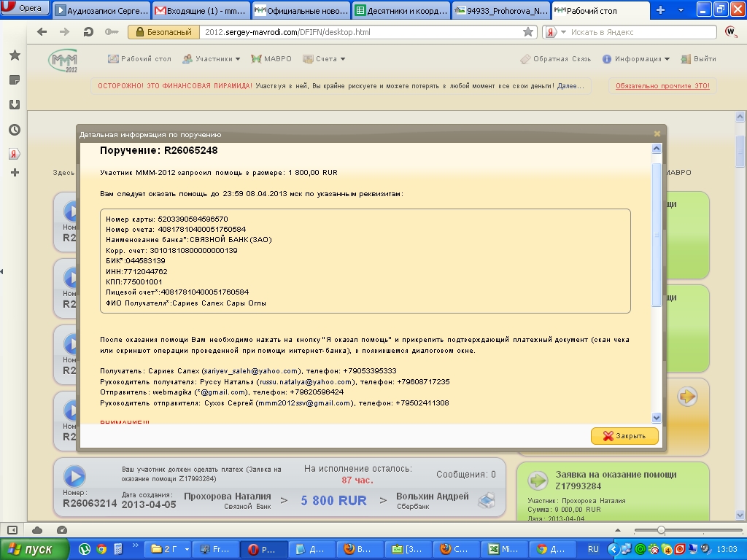
Task: Launch Chrome from quick launch
Action: pyautogui.click(x=101, y=549)
